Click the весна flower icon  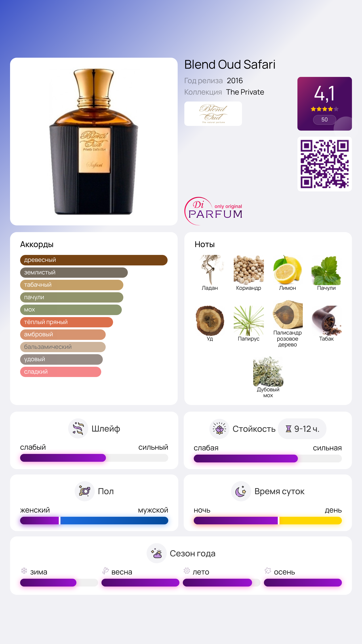(105, 571)
